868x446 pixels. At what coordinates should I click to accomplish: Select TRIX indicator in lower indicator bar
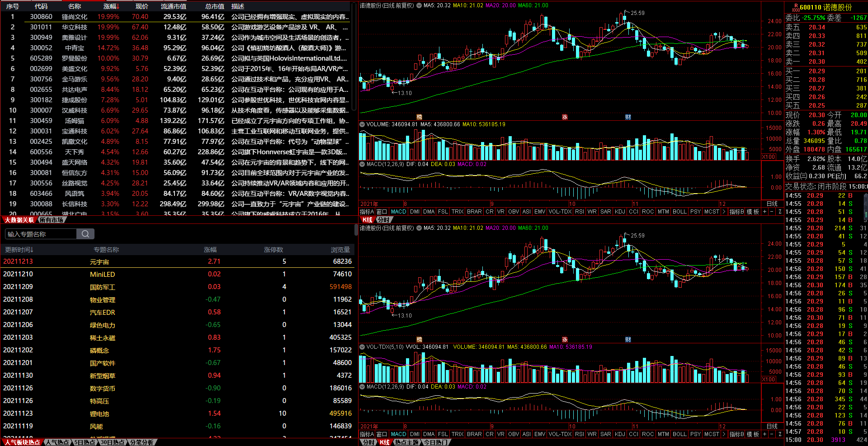pos(458,434)
